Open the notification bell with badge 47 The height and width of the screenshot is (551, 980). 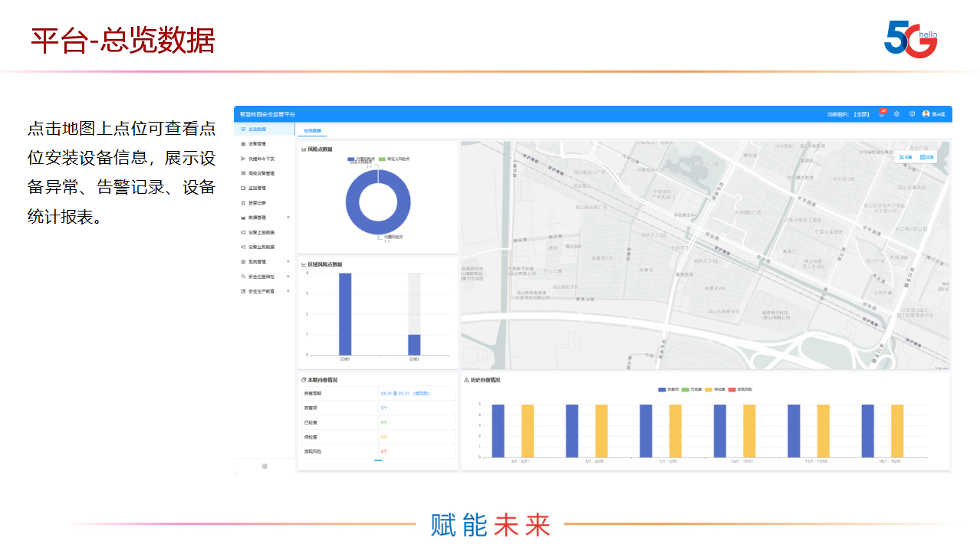882,114
